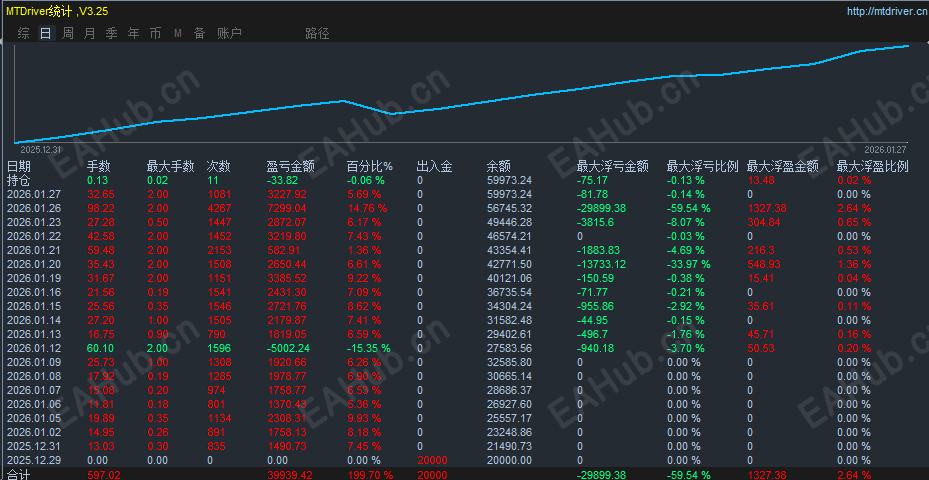Click the total percentage 199.70 %
Image resolution: width=929 pixels, height=480 pixels.
tap(370, 475)
